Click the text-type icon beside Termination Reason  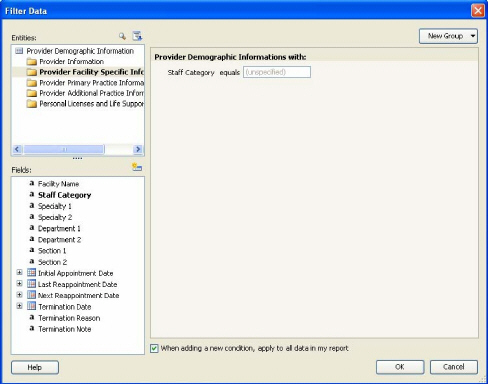[x=32, y=317]
